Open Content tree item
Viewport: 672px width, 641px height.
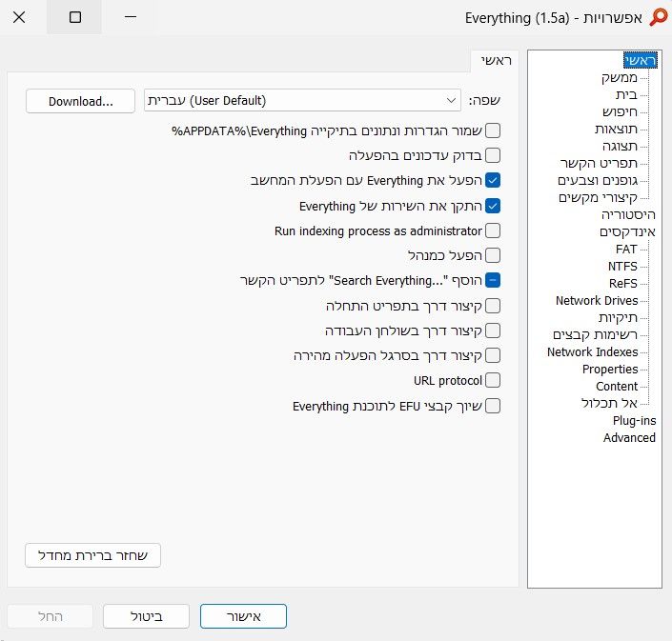[x=617, y=386]
